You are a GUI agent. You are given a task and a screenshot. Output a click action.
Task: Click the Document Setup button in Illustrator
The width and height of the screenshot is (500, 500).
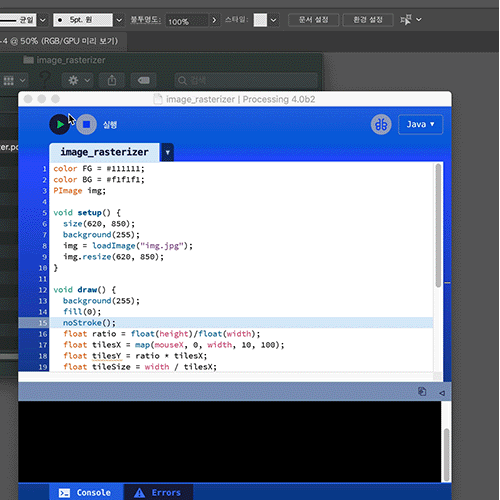point(313,20)
